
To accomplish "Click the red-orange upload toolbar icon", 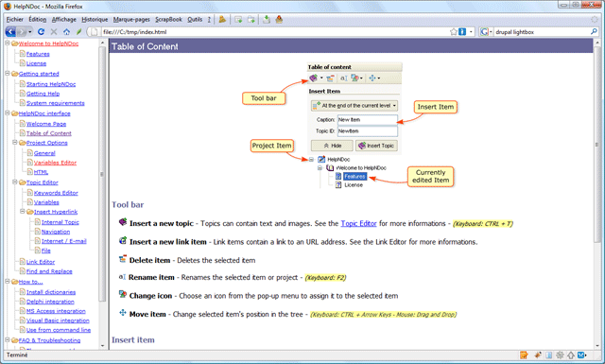I will pyautogui.click(x=280, y=19).
